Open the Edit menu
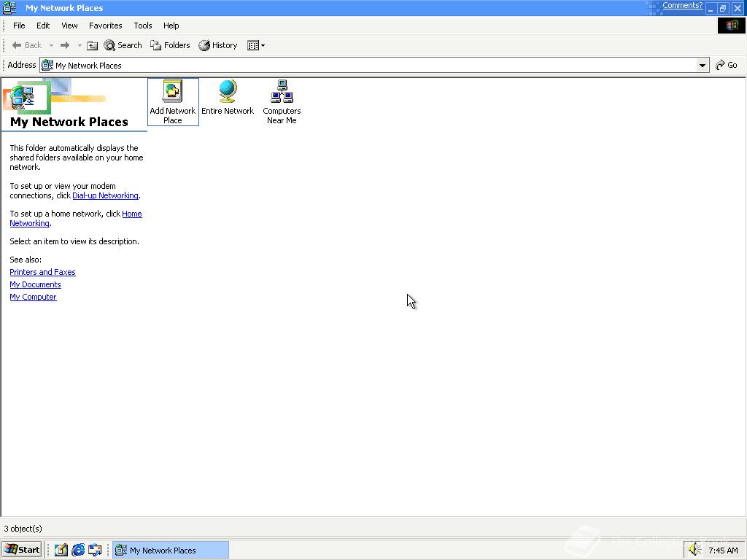This screenshot has height=560, width=747. click(x=43, y=26)
